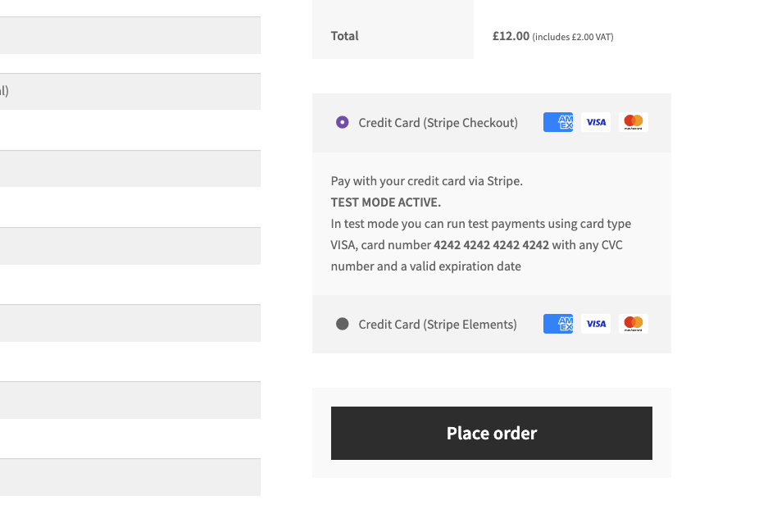777x532 pixels.
Task: Click the "Credit Card (Stripe Elements)" label
Action: click(438, 325)
